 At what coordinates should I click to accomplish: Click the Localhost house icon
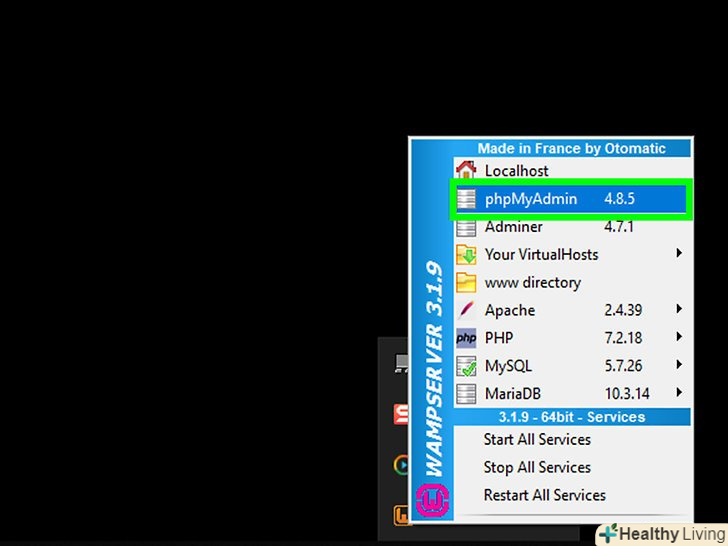(x=466, y=170)
